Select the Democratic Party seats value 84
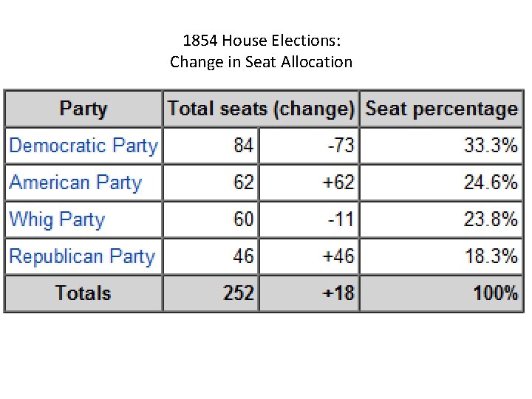Screen dimensions: 532x399 pyautogui.click(x=243, y=146)
